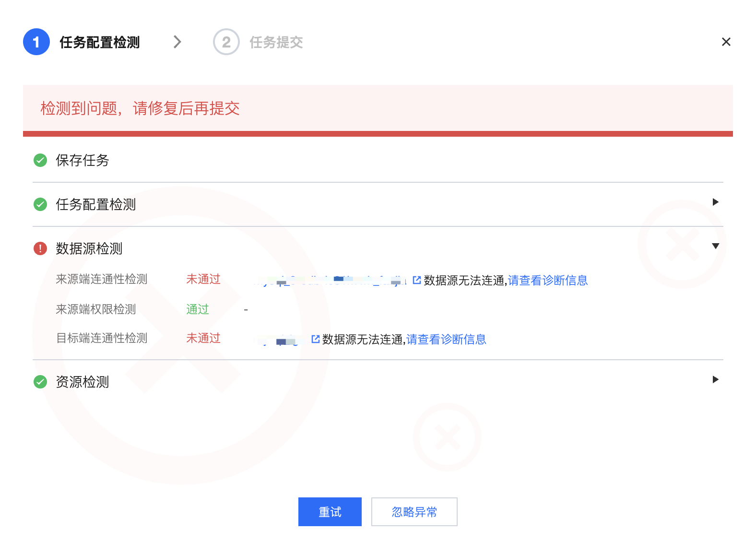Expand the 任务配置检测 section arrow
Viewport: 756px width, 542px height.
coord(715,202)
